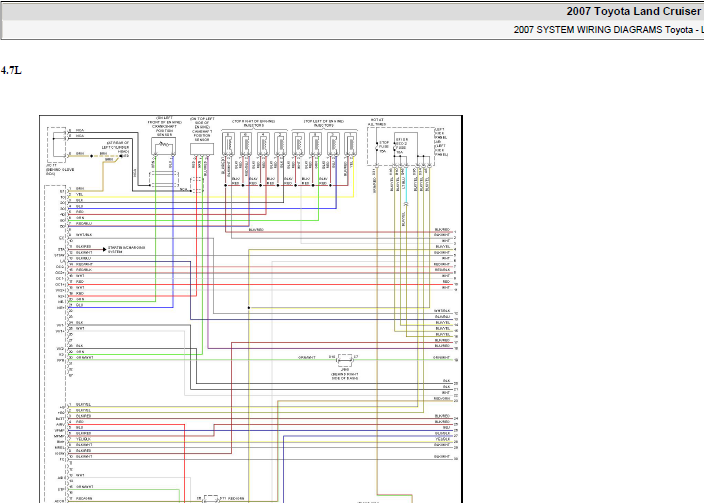Click the STOP fuse 15A symbol
Screen dimensions: 704x503
coord(377,147)
